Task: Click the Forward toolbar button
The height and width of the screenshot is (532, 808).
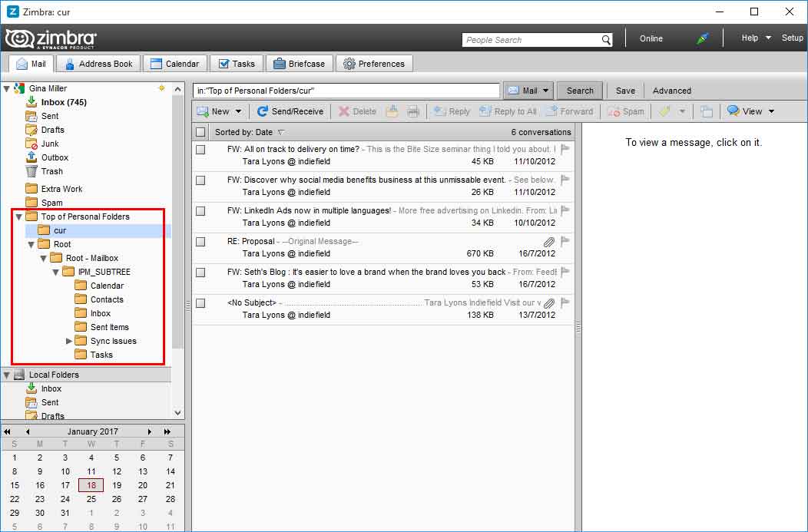Action: coord(569,111)
